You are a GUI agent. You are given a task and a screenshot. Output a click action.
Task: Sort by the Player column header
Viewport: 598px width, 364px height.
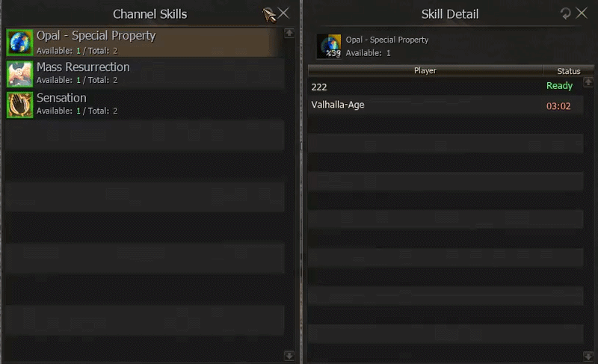pos(425,70)
